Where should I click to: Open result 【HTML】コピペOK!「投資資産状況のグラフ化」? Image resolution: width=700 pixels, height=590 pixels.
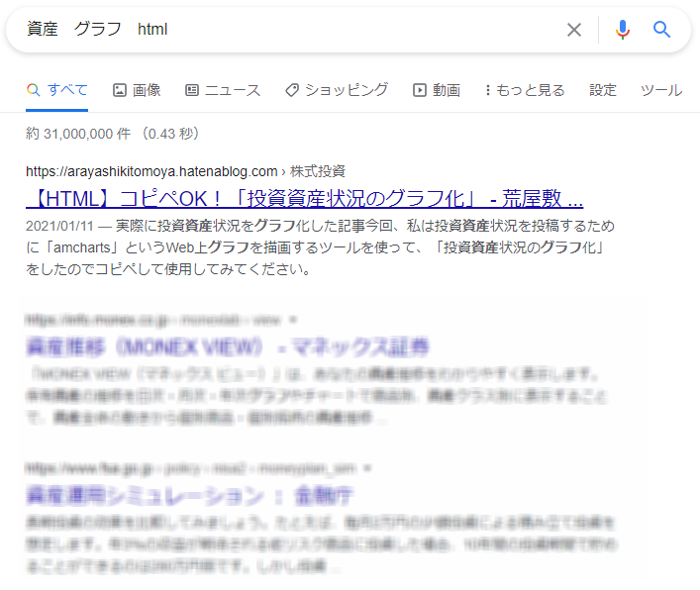click(305, 199)
